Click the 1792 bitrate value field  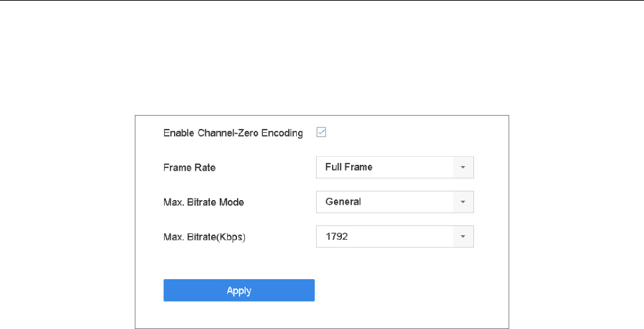click(x=385, y=237)
